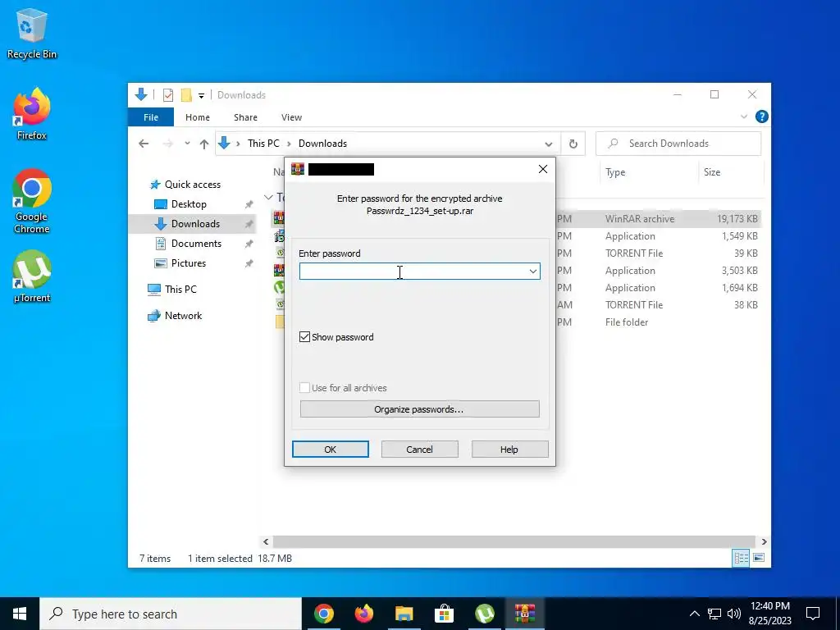
Task: Click the Firefox icon in the taskbar
Action: 363,614
